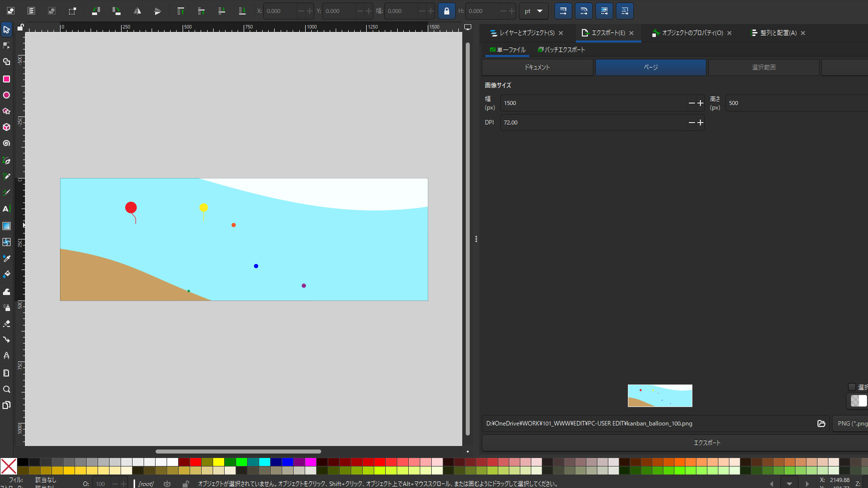
Task: Toggle the width/height ratio lock
Action: (447, 11)
